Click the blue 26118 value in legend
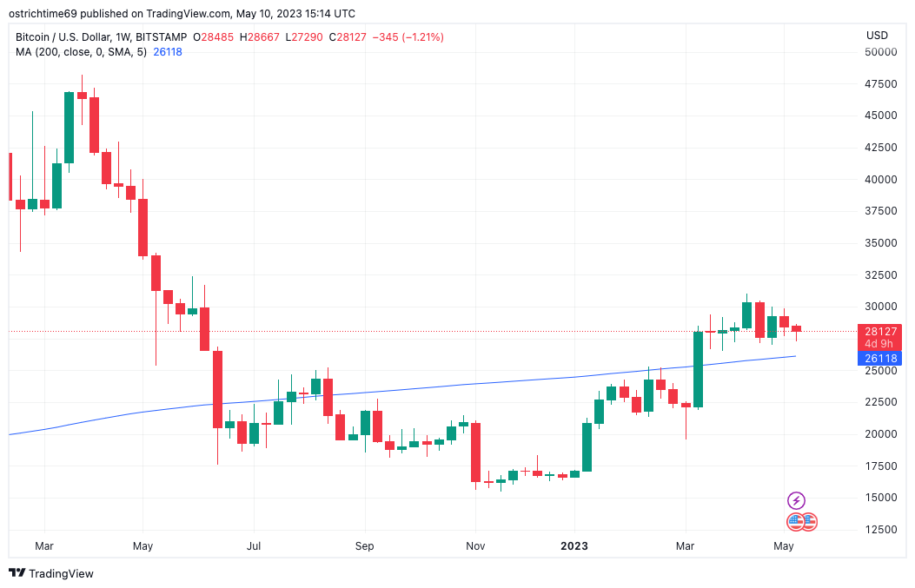915x588 pixels. (x=167, y=52)
